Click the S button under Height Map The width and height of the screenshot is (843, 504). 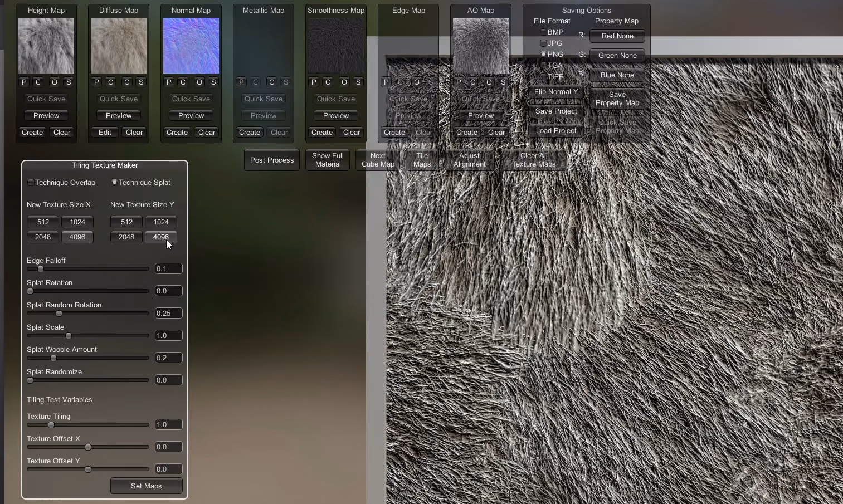point(69,82)
